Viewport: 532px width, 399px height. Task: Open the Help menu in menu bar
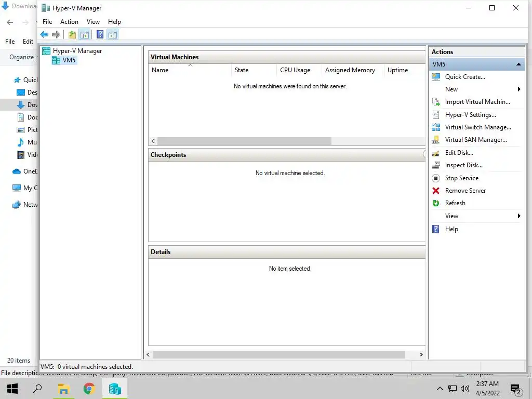(114, 22)
